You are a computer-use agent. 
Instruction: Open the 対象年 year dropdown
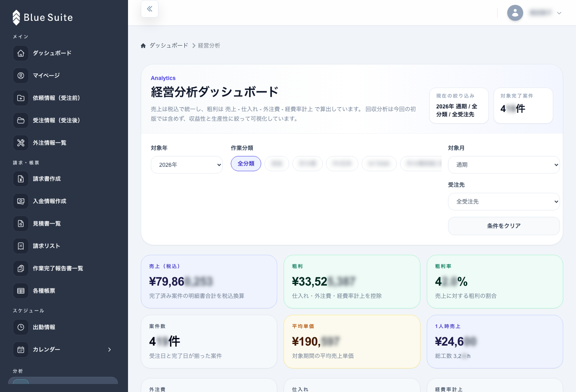pyautogui.click(x=186, y=164)
